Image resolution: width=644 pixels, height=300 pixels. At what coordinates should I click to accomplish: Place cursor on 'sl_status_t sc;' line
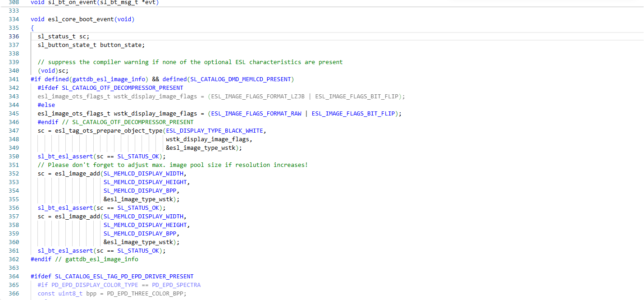64,37
